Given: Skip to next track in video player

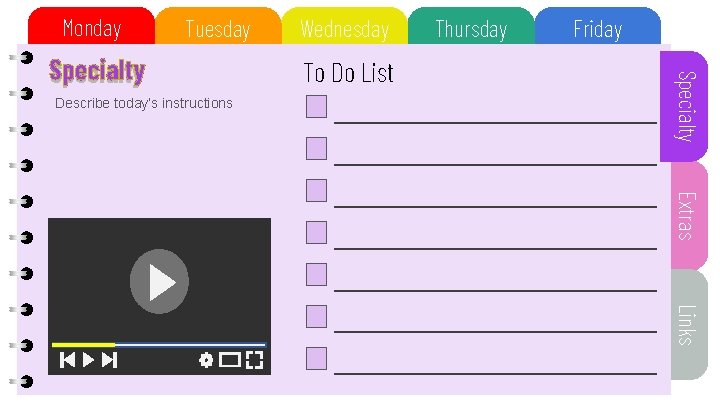Looking at the screenshot, I should [109, 360].
